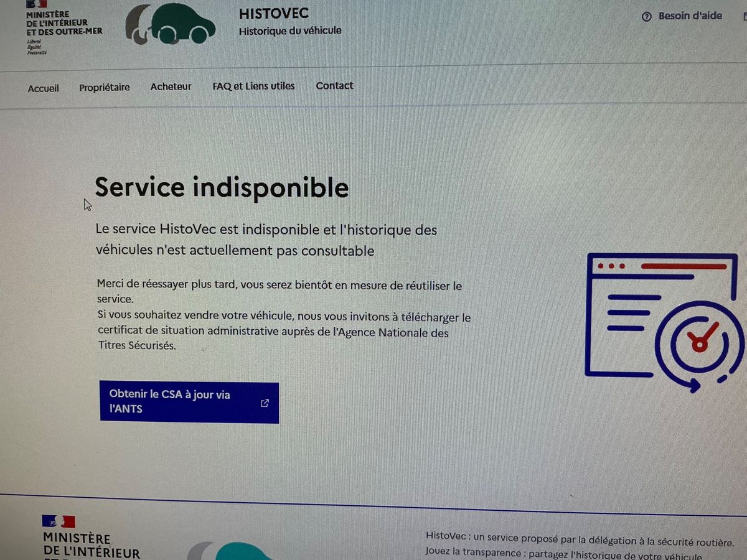Open the Accueil navigation item

coord(44,88)
